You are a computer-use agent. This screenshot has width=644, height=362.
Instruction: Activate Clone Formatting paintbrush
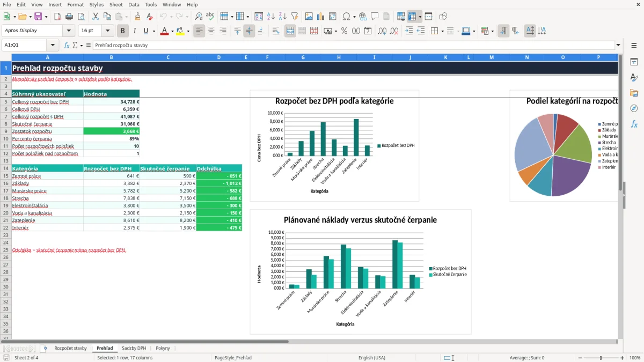click(x=138, y=17)
